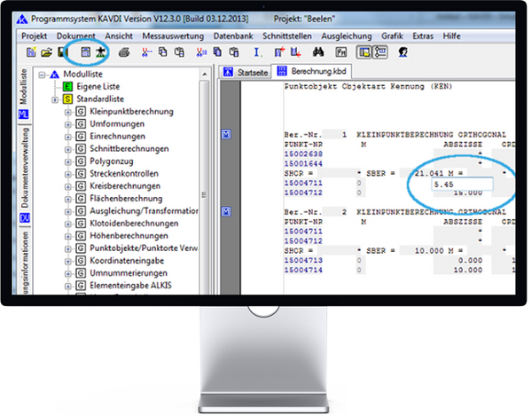Image resolution: width=532 pixels, height=417 pixels.
Task: Expand the Kleinpunktberechnung tree node
Action: 67,112
